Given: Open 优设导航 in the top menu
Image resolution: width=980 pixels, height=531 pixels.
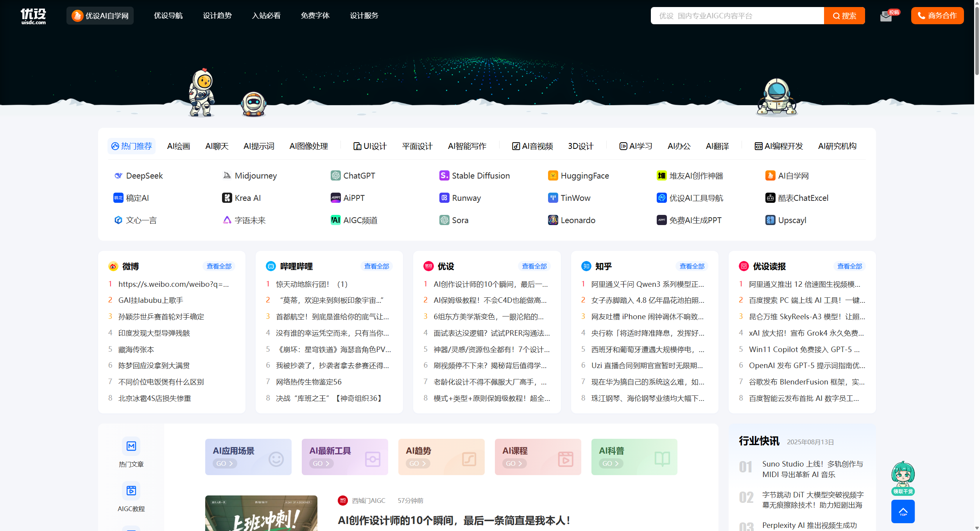Looking at the screenshot, I should [168, 16].
